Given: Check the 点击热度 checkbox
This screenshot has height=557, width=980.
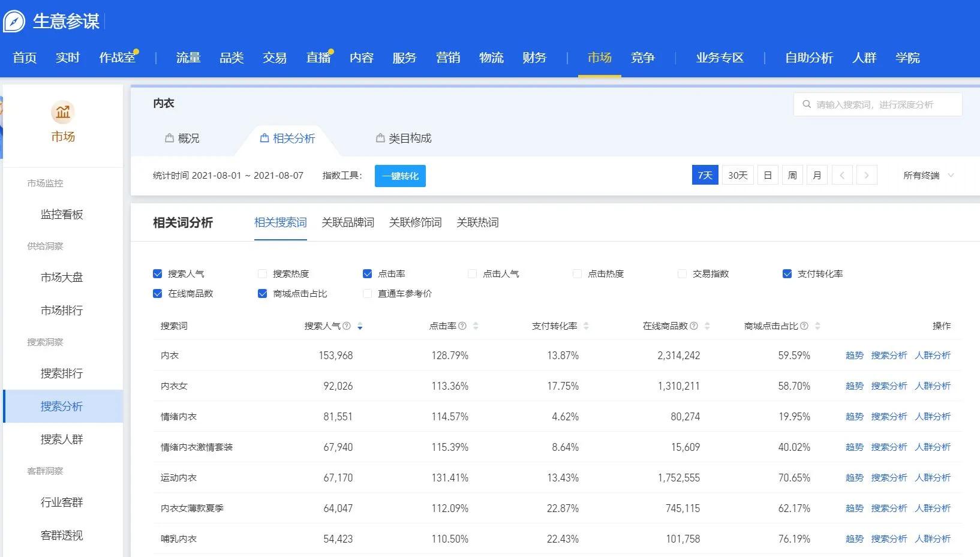Looking at the screenshot, I should (x=577, y=274).
